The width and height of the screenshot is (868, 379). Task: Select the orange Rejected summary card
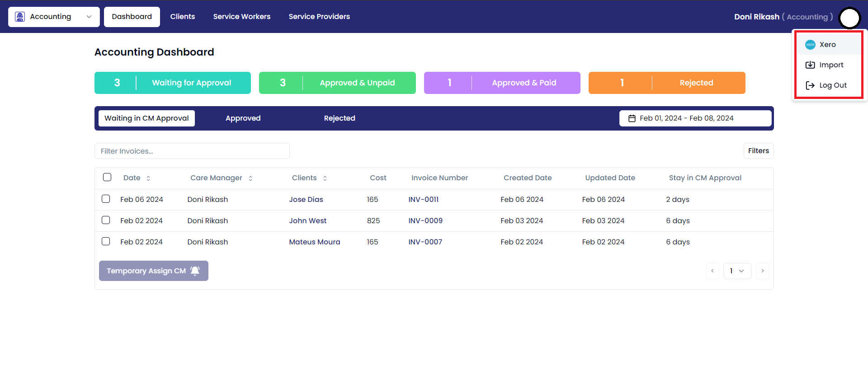(x=666, y=83)
